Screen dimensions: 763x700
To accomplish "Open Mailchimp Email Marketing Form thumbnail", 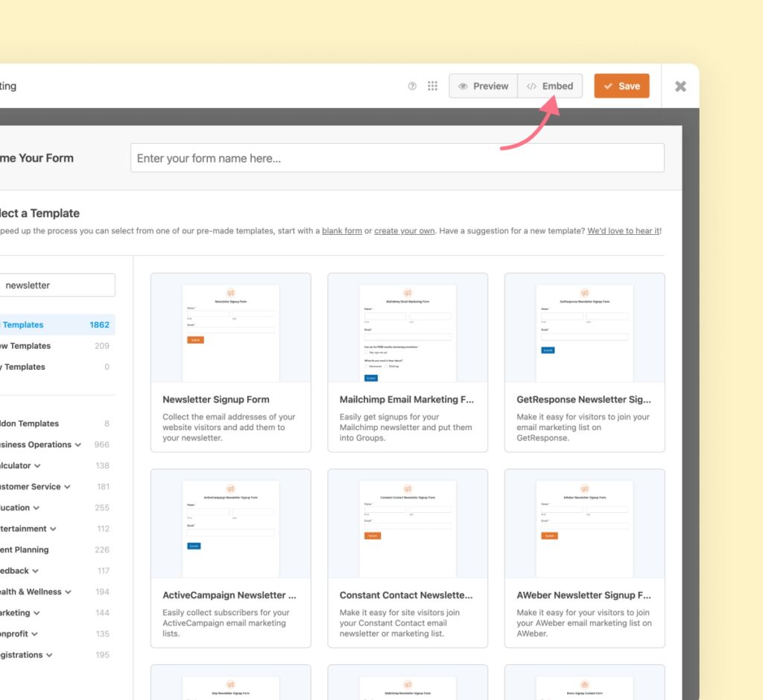I will pyautogui.click(x=408, y=327).
